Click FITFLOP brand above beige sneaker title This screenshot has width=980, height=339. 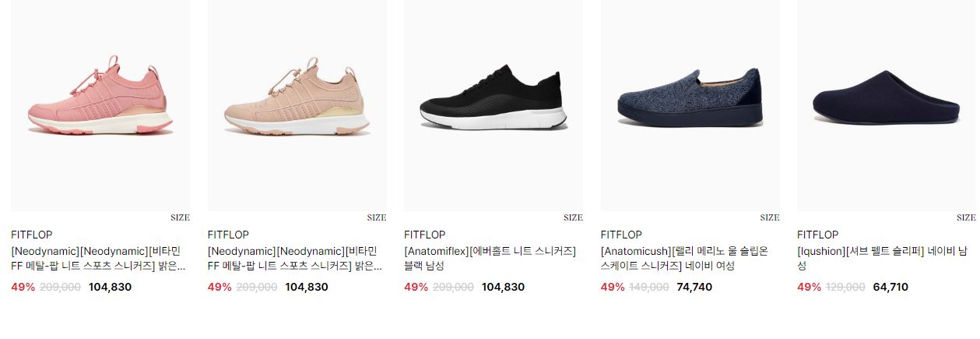tap(228, 235)
